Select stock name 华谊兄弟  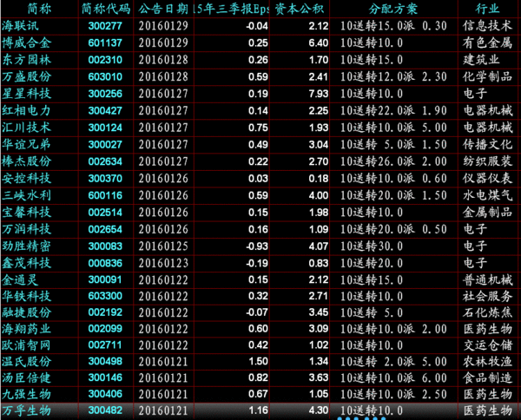27,144
